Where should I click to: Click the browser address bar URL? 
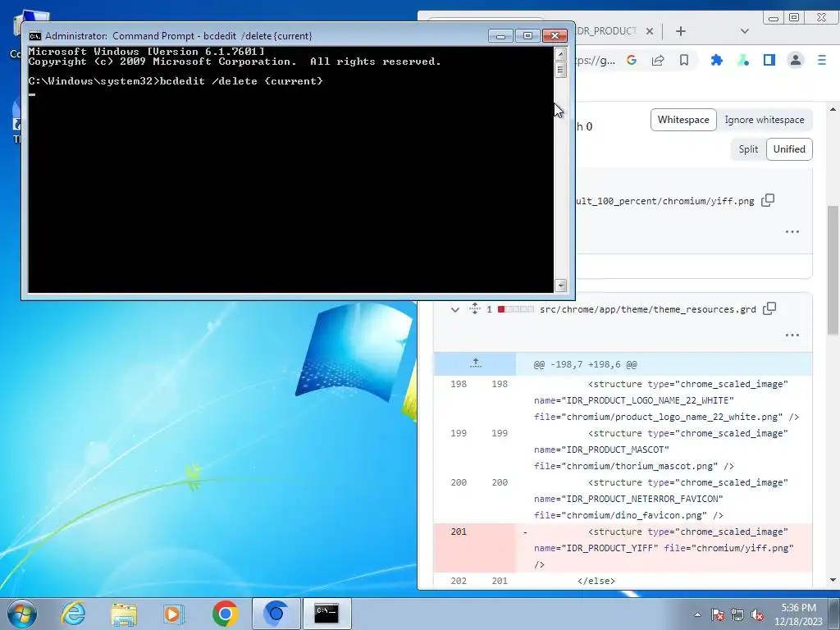point(596,60)
